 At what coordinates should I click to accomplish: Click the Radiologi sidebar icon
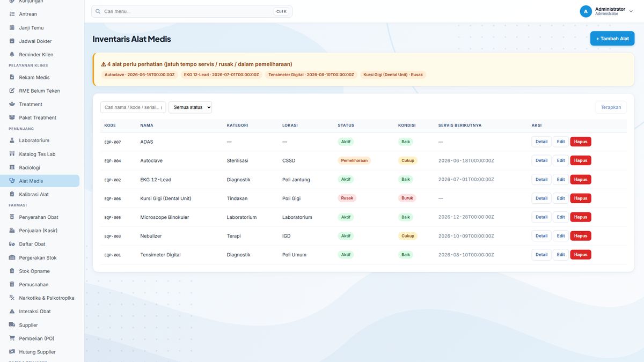pyautogui.click(x=12, y=167)
